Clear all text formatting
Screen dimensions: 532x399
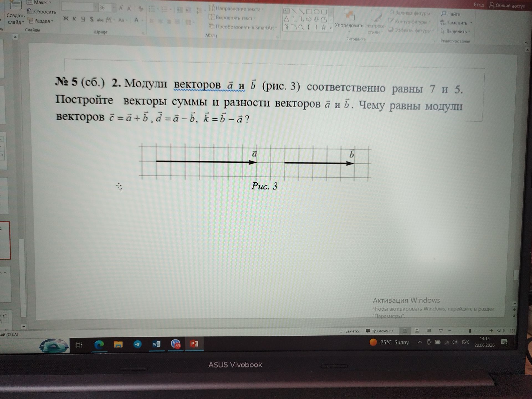(141, 9)
